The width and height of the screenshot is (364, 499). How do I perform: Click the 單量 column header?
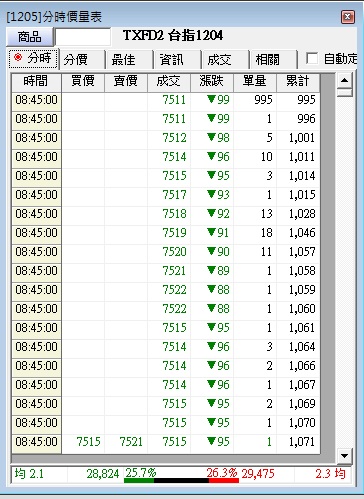(255, 82)
